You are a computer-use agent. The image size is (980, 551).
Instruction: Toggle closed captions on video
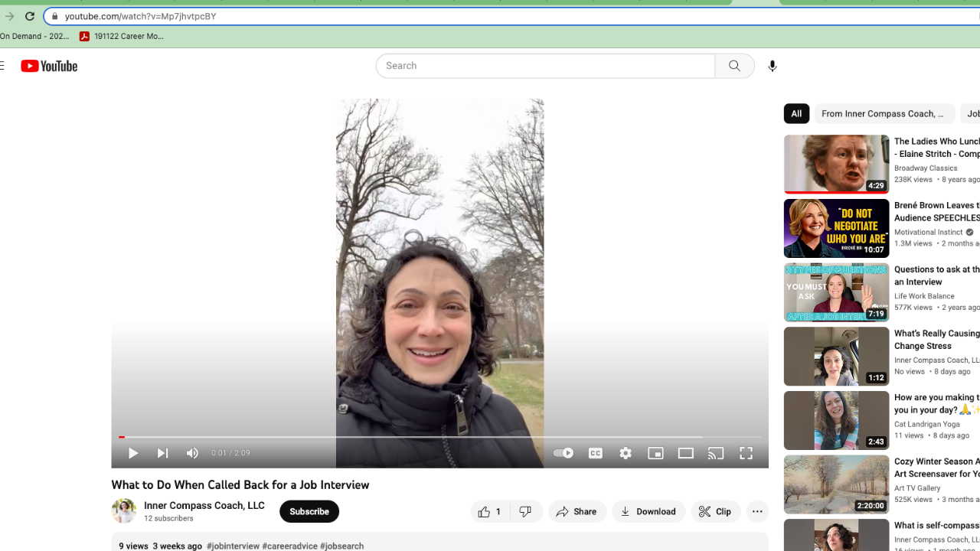(595, 453)
